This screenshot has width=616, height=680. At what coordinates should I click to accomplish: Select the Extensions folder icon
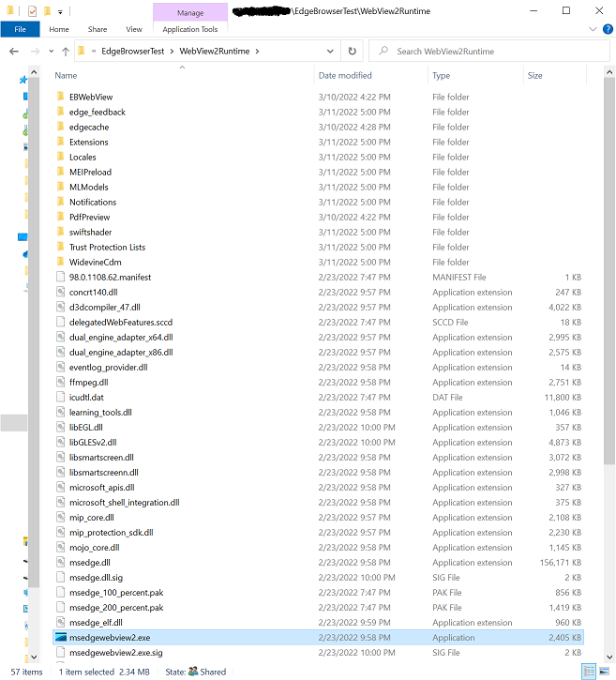(x=61, y=142)
